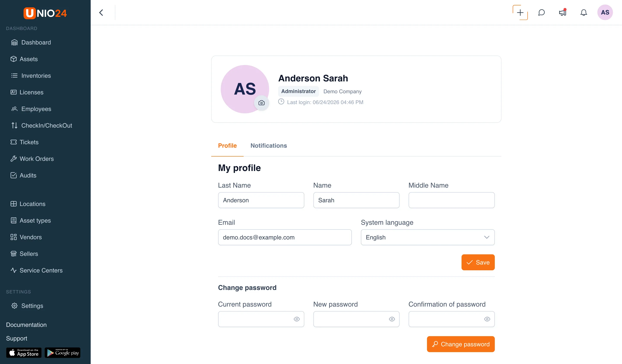
Task: Click Download on the App Store badge
Action: [24, 353]
